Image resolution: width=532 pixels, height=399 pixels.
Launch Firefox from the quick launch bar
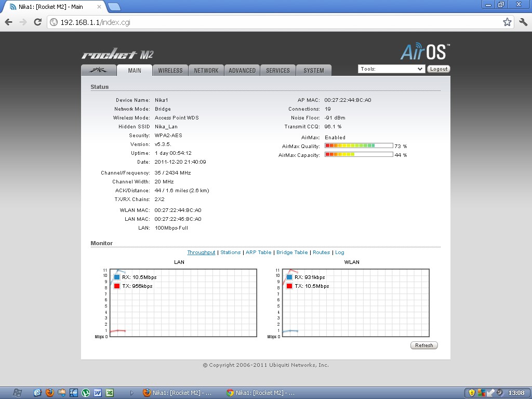[x=50, y=393]
